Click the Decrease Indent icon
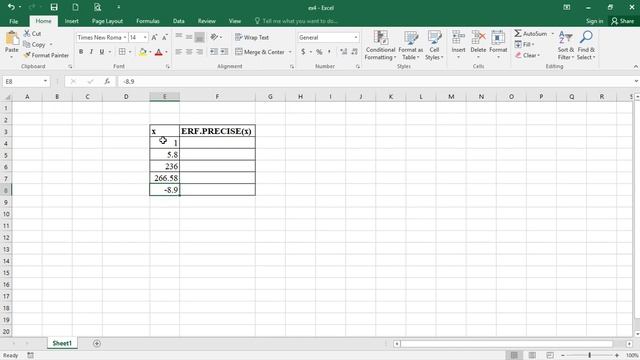This screenshot has width=640, height=360. [214, 52]
